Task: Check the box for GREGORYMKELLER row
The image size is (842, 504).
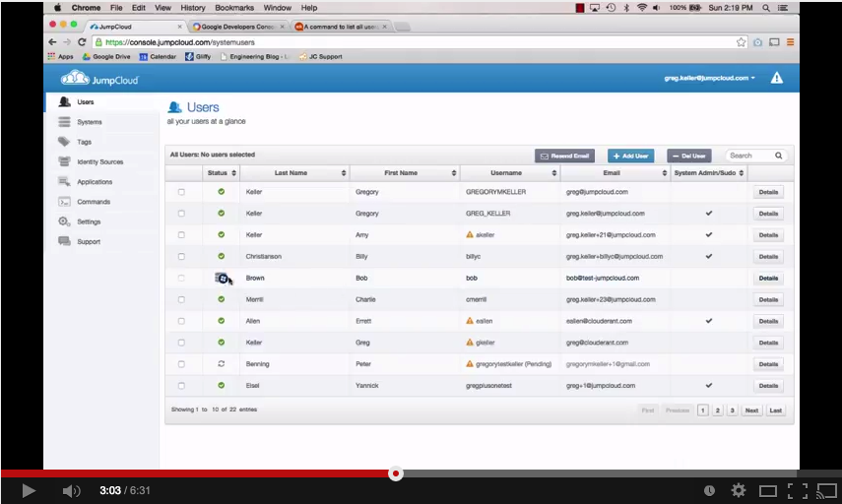Action: point(181,192)
